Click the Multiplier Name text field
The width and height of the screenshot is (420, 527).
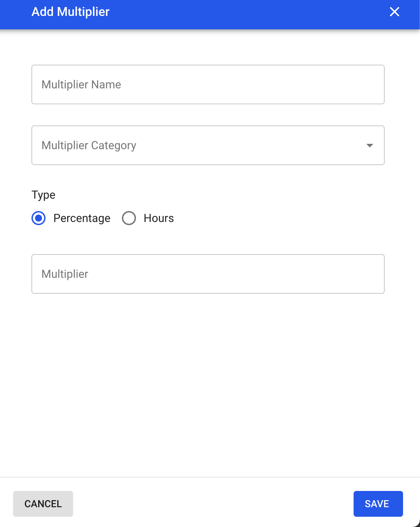pos(208,84)
